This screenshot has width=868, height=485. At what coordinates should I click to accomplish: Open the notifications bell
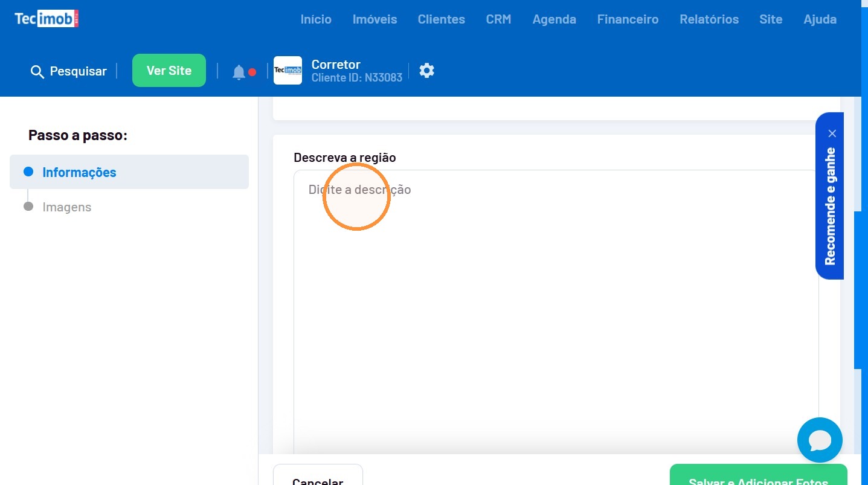pyautogui.click(x=239, y=72)
